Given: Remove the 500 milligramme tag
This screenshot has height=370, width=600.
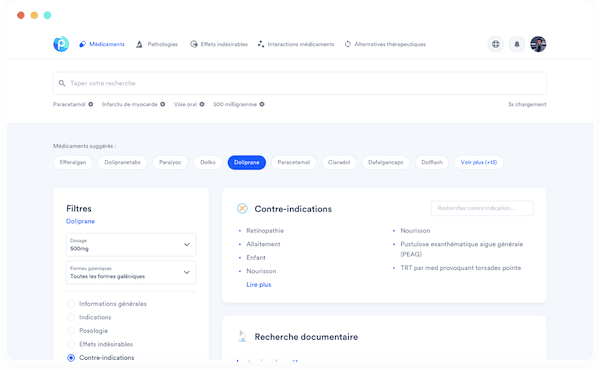Looking at the screenshot, I should (262, 104).
